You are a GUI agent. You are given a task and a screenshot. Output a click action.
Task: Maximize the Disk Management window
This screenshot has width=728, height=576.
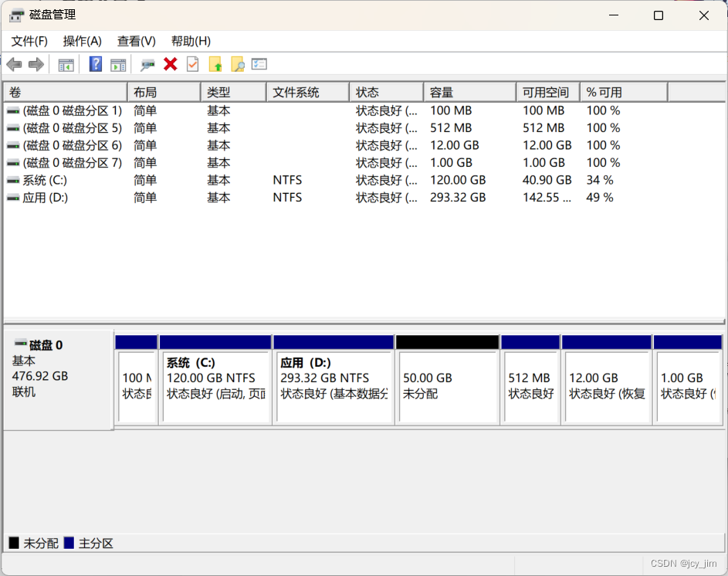(659, 15)
